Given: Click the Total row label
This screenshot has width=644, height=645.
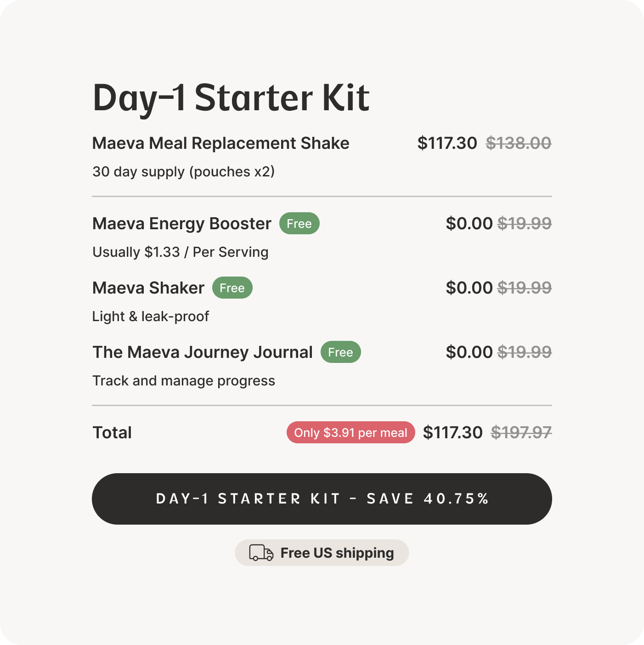Looking at the screenshot, I should [112, 432].
